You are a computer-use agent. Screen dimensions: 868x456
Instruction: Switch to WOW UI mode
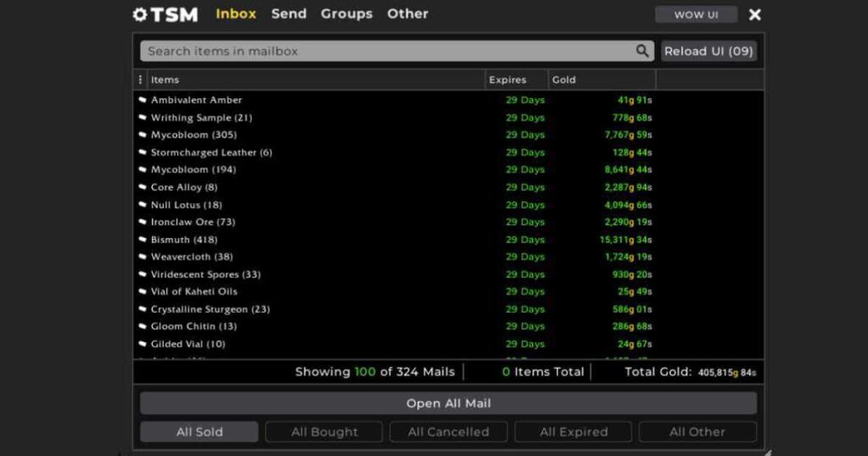pos(696,14)
